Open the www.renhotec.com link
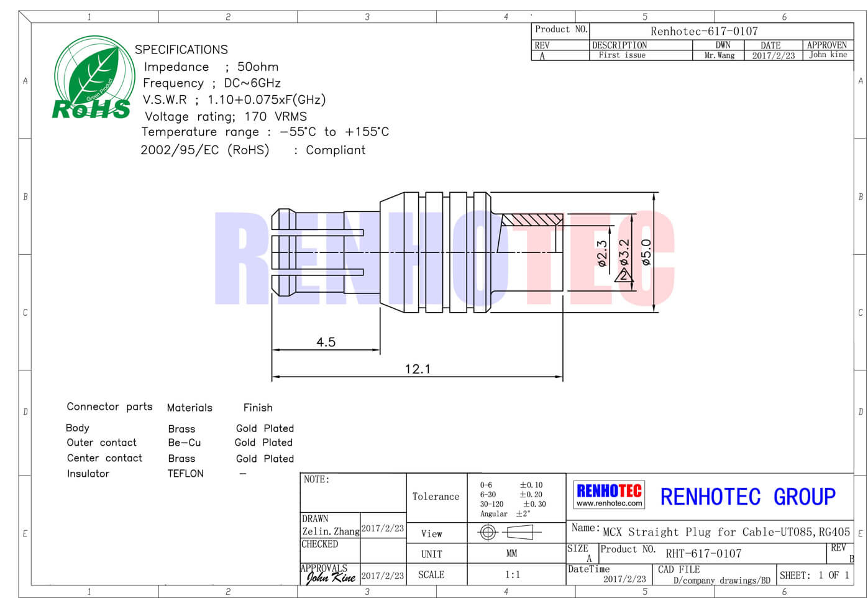The width and height of the screenshot is (868, 598). [609, 504]
